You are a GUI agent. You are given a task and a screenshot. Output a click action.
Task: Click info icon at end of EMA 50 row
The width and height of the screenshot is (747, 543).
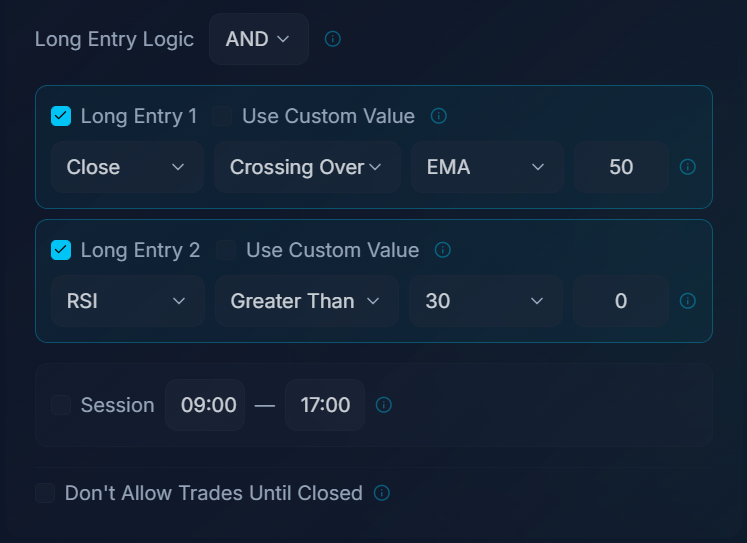tap(687, 167)
